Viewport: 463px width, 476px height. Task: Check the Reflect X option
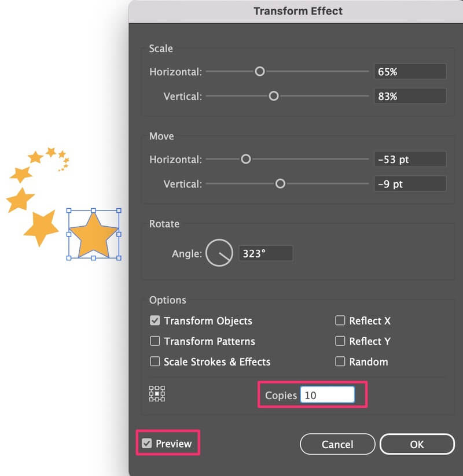tap(340, 320)
